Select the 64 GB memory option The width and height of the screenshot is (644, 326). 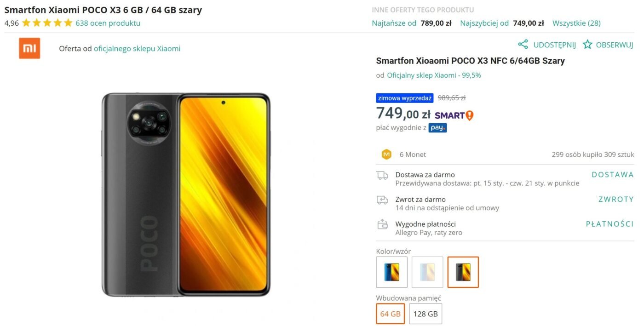[391, 314]
